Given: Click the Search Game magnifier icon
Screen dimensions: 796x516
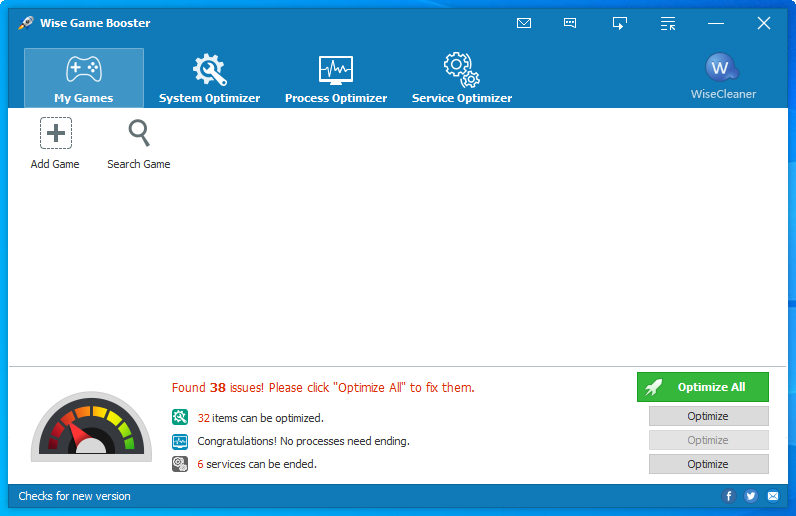Looking at the screenshot, I should coord(139,133).
